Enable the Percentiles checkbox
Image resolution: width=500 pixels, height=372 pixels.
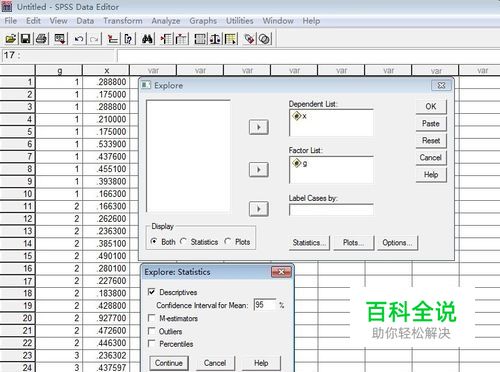coord(151,343)
